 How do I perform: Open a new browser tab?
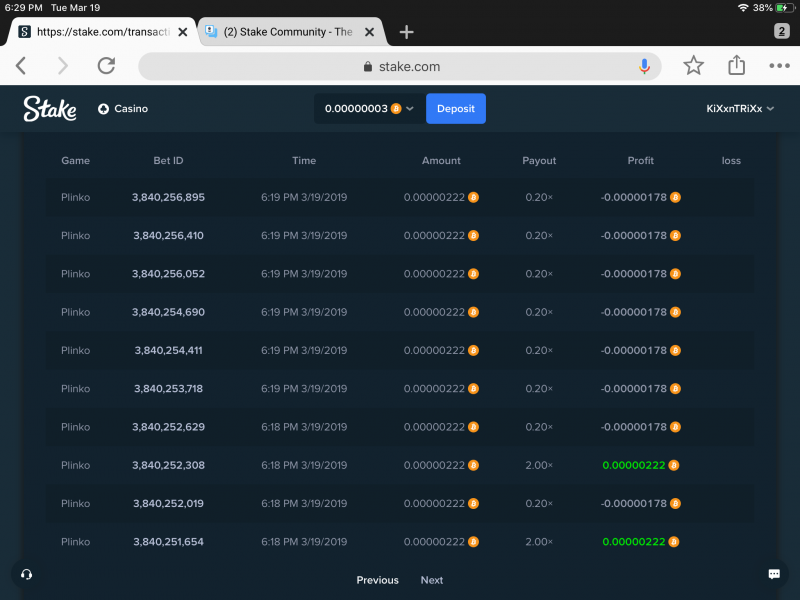(x=406, y=32)
